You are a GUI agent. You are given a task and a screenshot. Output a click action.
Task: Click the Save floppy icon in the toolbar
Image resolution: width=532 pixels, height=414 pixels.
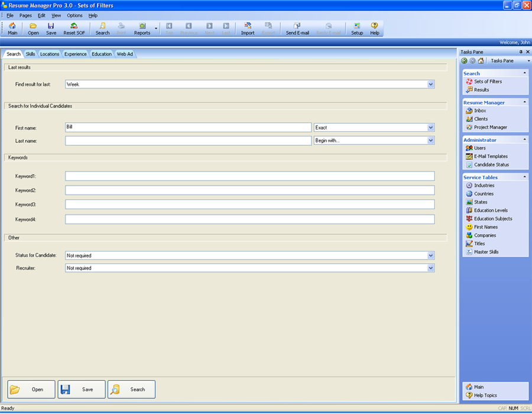pos(51,28)
